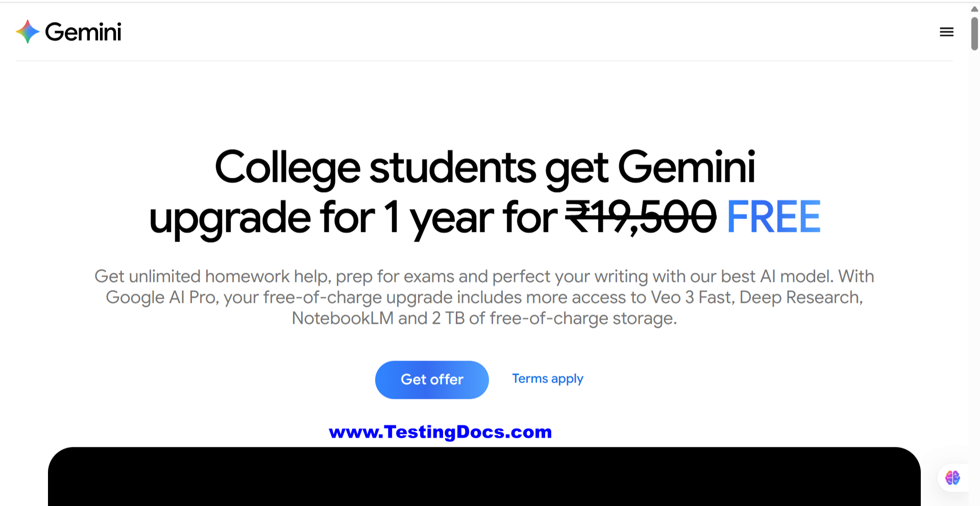
Task: Click the "NotebookLM" word in description
Action: (x=342, y=319)
